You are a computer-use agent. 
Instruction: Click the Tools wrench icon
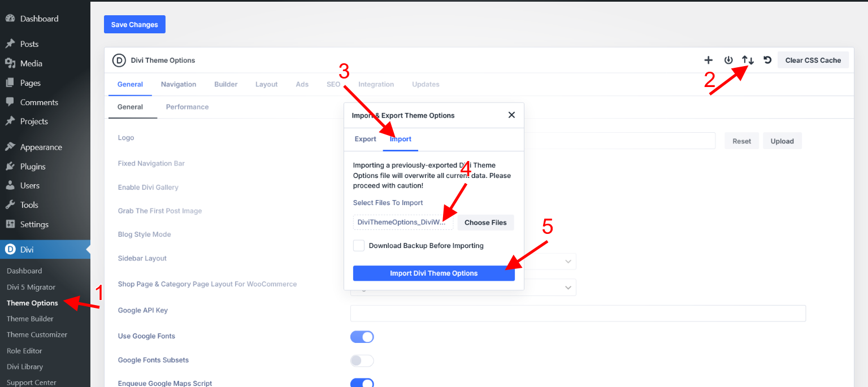pos(10,205)
